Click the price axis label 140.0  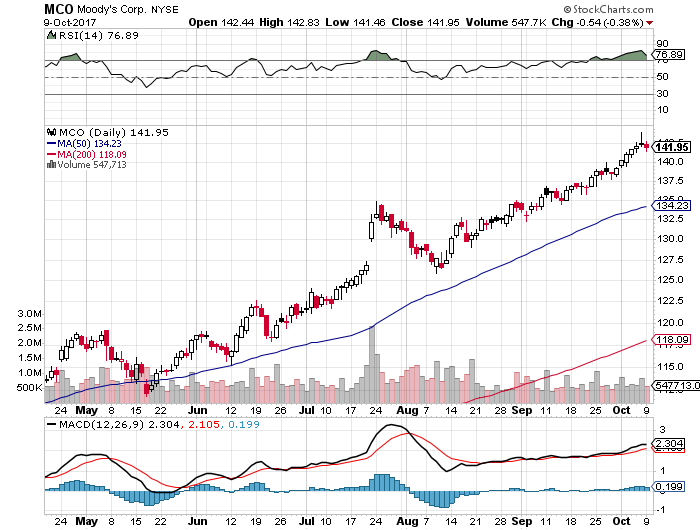(x=670, y=162)
